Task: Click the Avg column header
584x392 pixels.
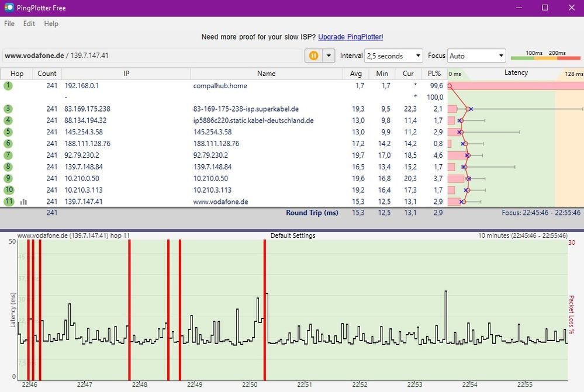Action: [357, 74]
